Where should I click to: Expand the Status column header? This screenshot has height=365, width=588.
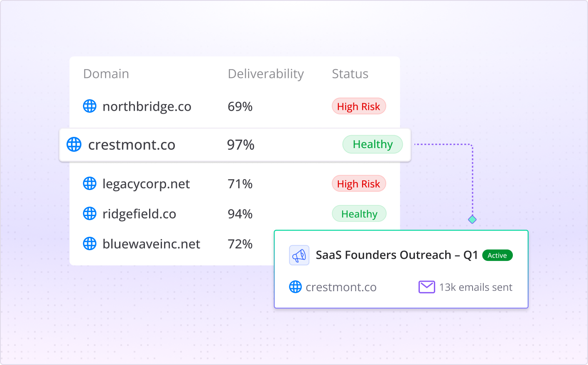pyautogui.click(x=350, y=73)
